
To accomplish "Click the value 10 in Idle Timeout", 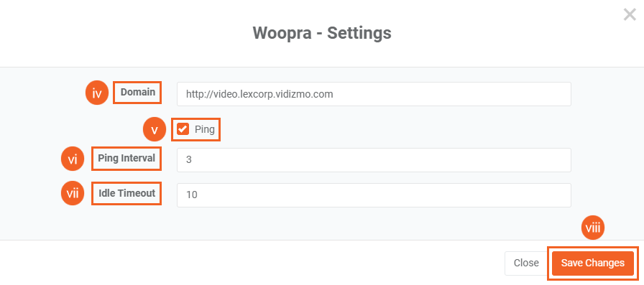I will click(x=191, y=195).
